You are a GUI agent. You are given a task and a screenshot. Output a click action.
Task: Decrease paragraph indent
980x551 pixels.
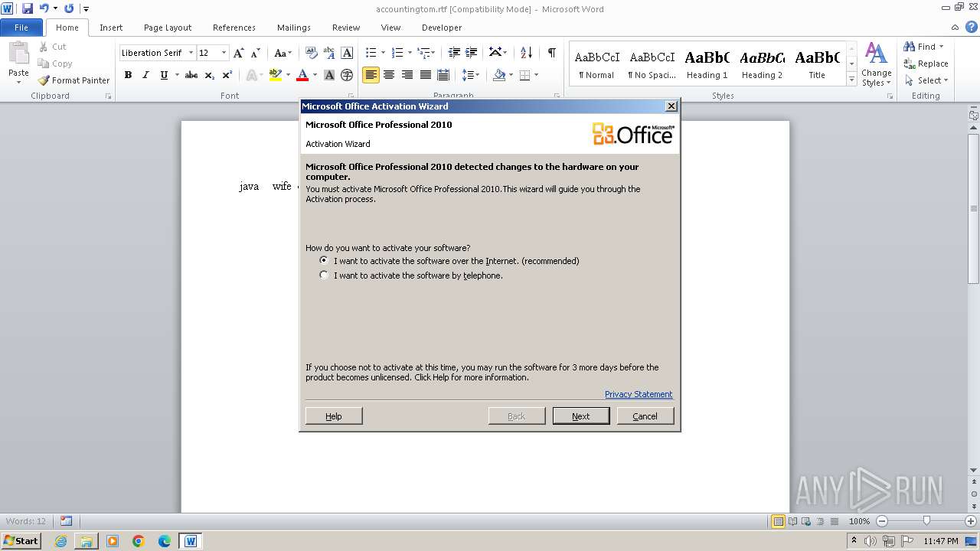pos(454,53)
